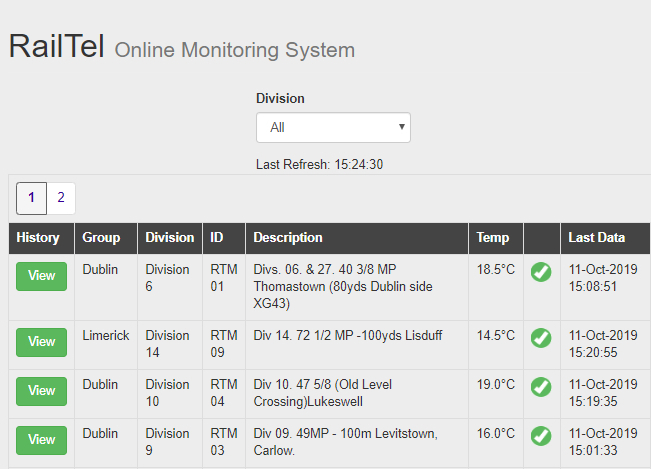Click the Description column header

pos(288,238)
